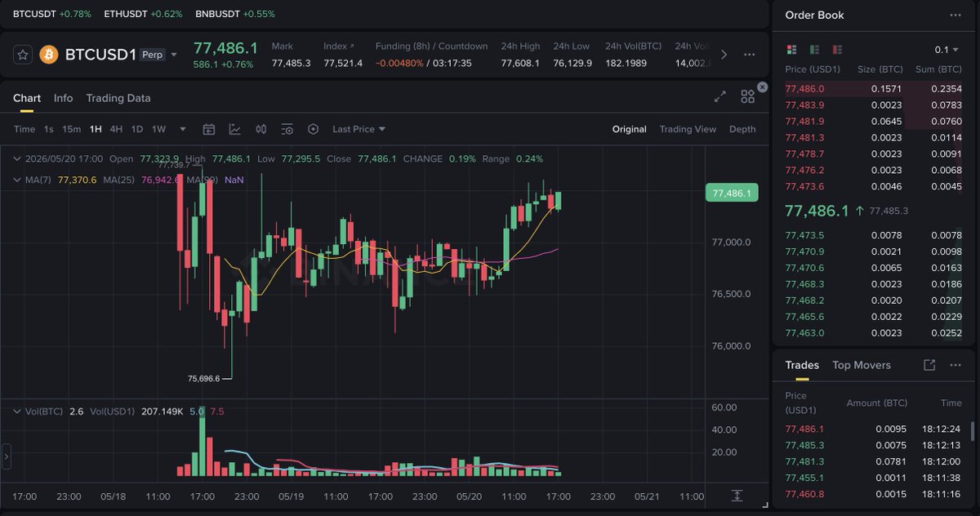980x516 pixels.
Task: Switch to the Chart tab
Action: 27,98
